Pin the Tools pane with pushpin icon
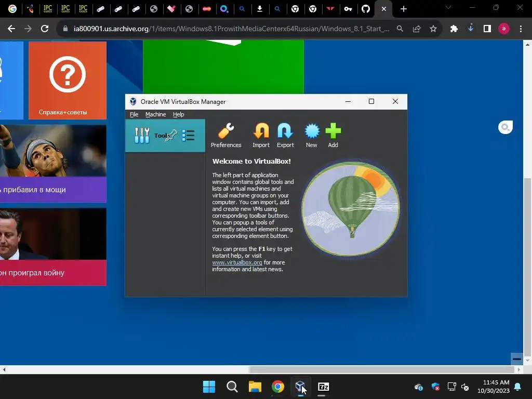 (171, 136)
